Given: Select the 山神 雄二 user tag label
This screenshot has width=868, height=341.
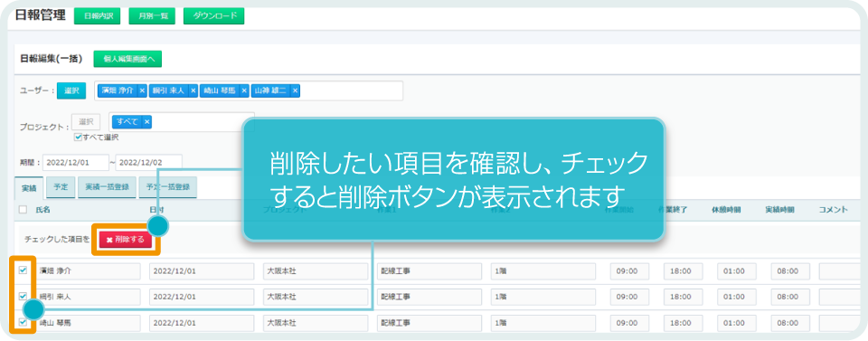Looking at the screenshot, I should [x=271, y=90].
